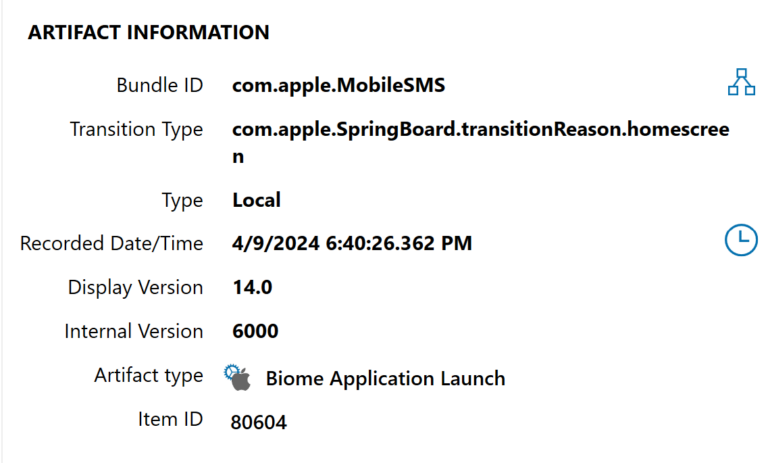
Task: Click the Recorded Date/Time field label
Action: [x=112, y=243]
